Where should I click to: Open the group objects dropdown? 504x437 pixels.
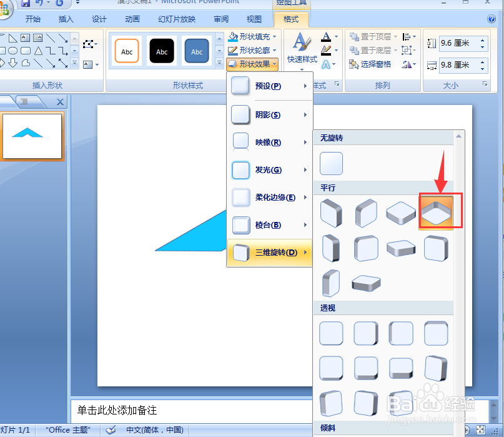pos(409,51)
